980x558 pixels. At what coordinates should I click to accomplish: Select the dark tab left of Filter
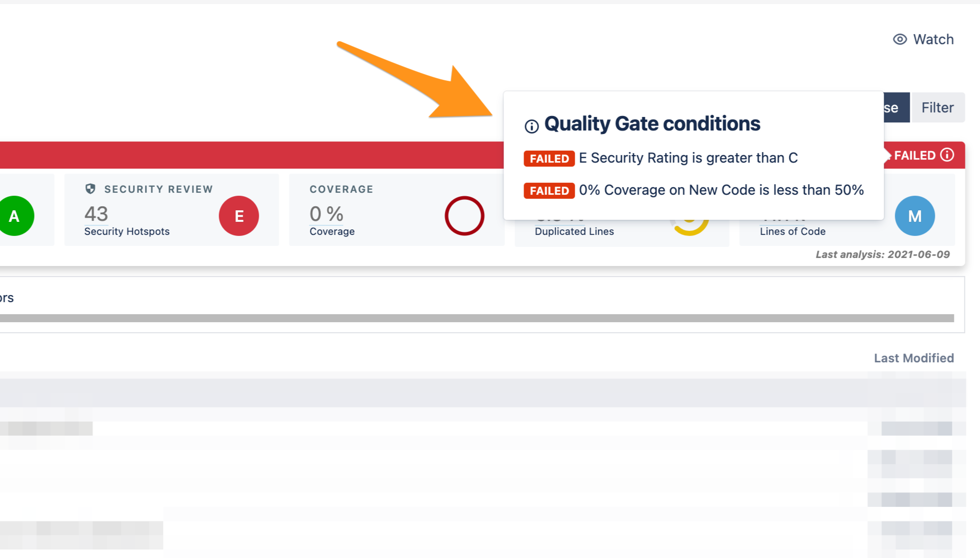click(x=896, y=107)
